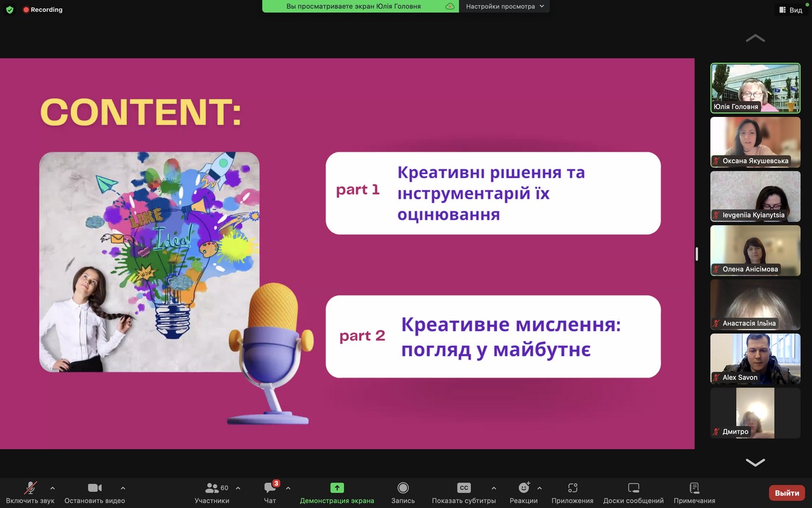Select Alex Savon's video thumbnail

(755, 359)
